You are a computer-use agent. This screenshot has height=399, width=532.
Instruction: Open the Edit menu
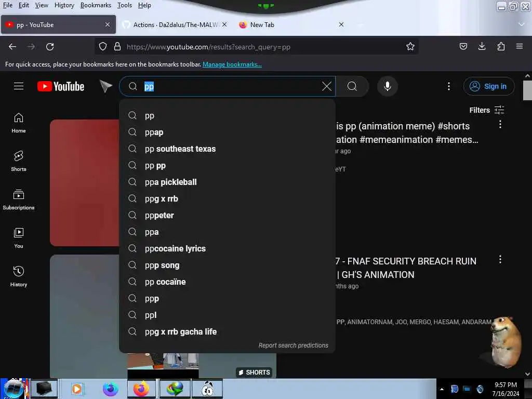[x=24, y=5]
